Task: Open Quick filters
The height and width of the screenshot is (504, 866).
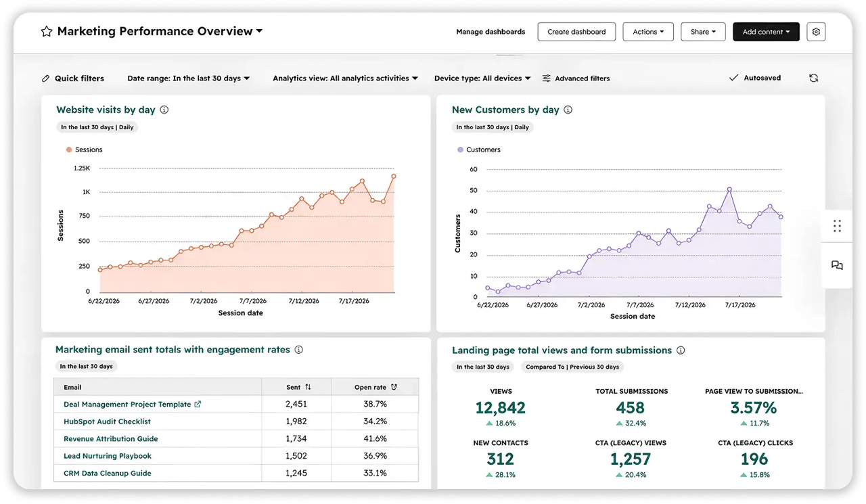Action: [73, 78]
